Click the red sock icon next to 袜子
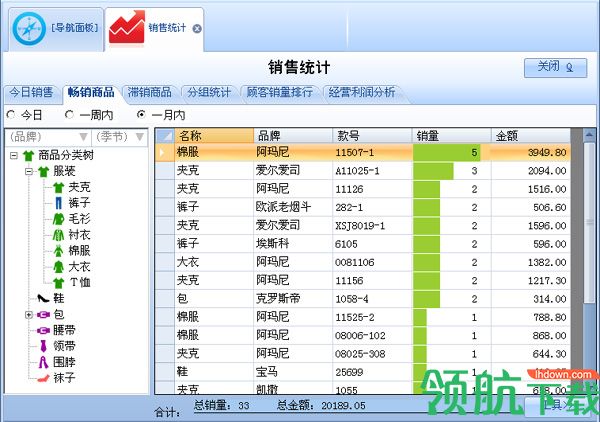 pyautogui.click(x=43, y=378)
